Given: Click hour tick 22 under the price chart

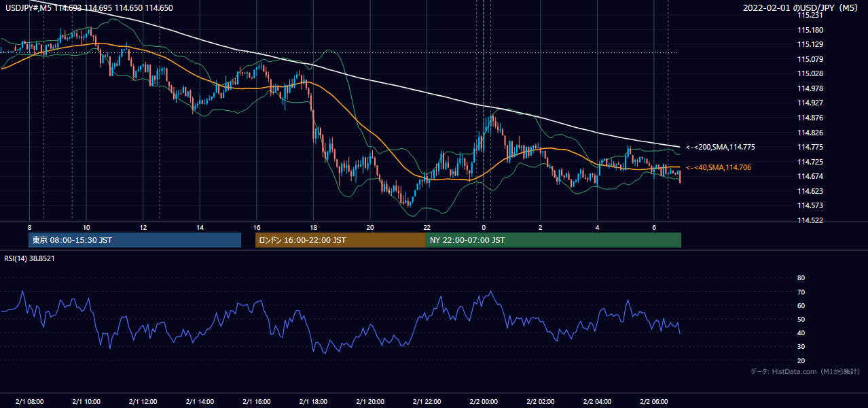Looking at the screenshot, I should [427, 226].
